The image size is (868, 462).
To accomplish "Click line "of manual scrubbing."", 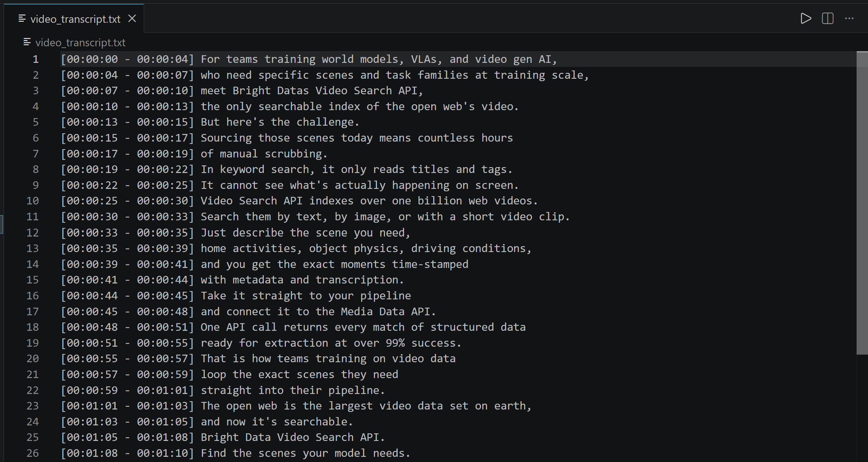I will (x=264, y=154).
